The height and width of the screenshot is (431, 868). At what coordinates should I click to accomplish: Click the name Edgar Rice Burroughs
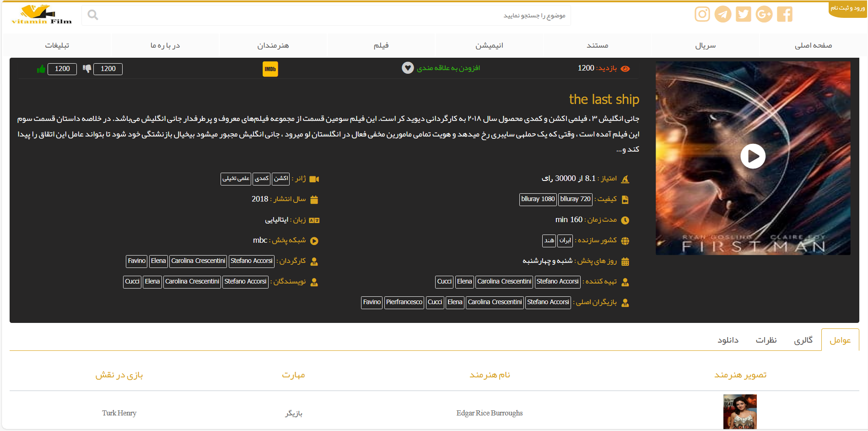coord(490,413)
